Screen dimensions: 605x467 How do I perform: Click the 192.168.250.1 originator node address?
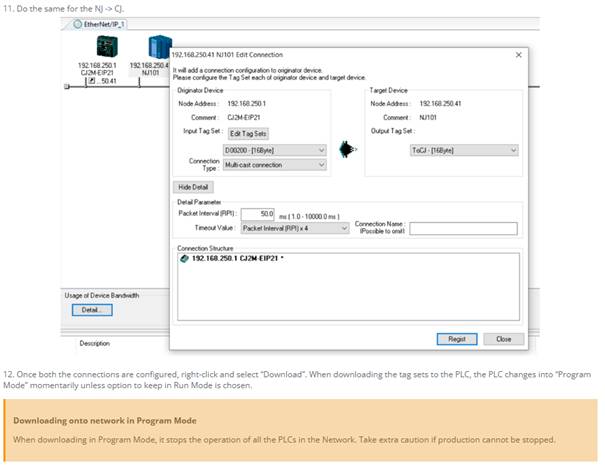[246, 103]
